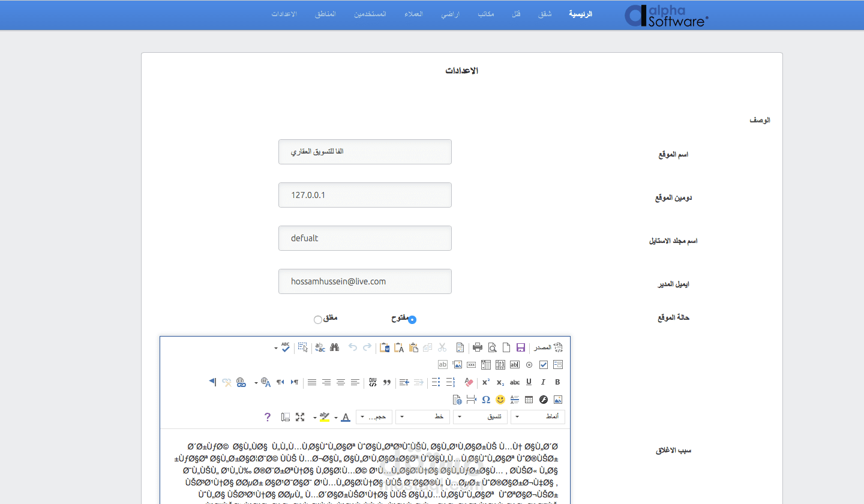Open the تنسيق format dropdown

pyautogui.click(x=480, y=416)
